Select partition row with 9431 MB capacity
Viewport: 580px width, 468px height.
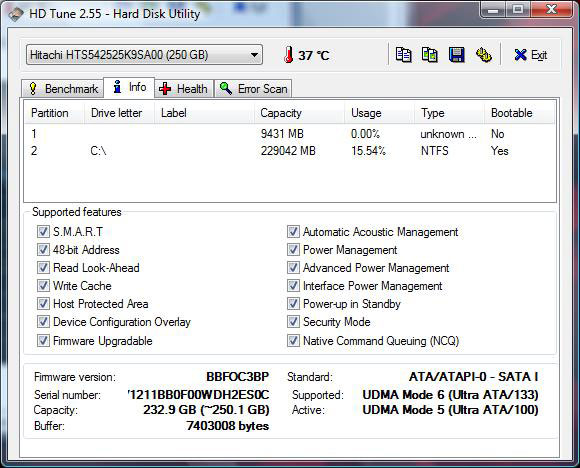tap(290, 134)
